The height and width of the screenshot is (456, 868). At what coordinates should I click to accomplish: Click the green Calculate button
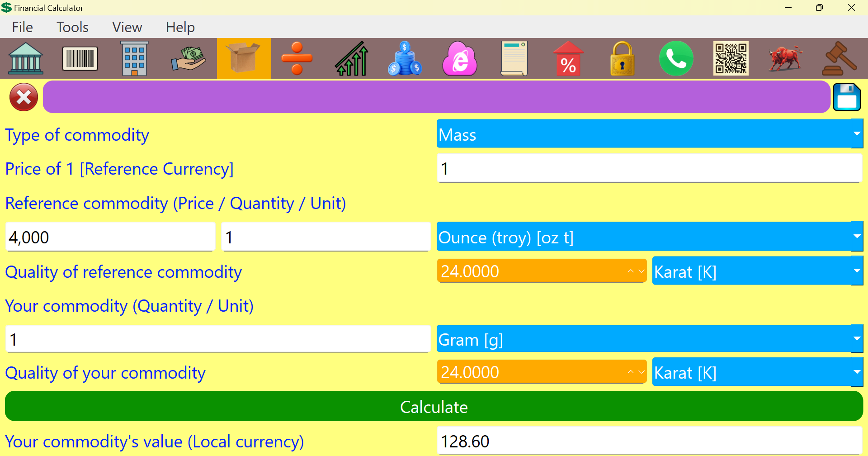click(434, 406)
